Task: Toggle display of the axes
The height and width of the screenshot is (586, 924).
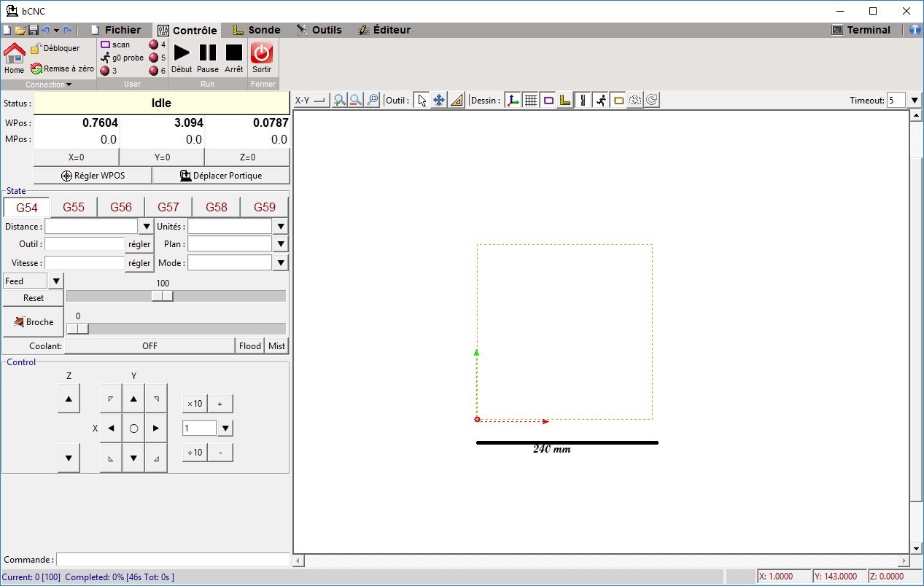Action: pos(513,101)
